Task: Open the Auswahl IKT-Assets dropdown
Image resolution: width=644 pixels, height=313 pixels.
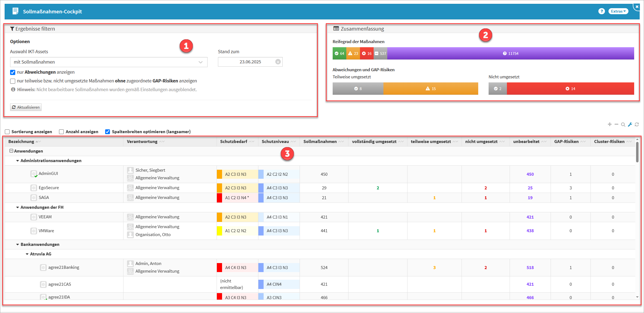Action: click(x=109, y=62)
